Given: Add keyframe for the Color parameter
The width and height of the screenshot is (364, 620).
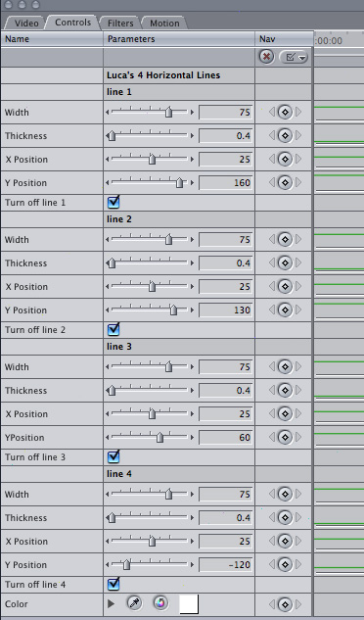Looking at the screenshot, I should click(285, 604).
